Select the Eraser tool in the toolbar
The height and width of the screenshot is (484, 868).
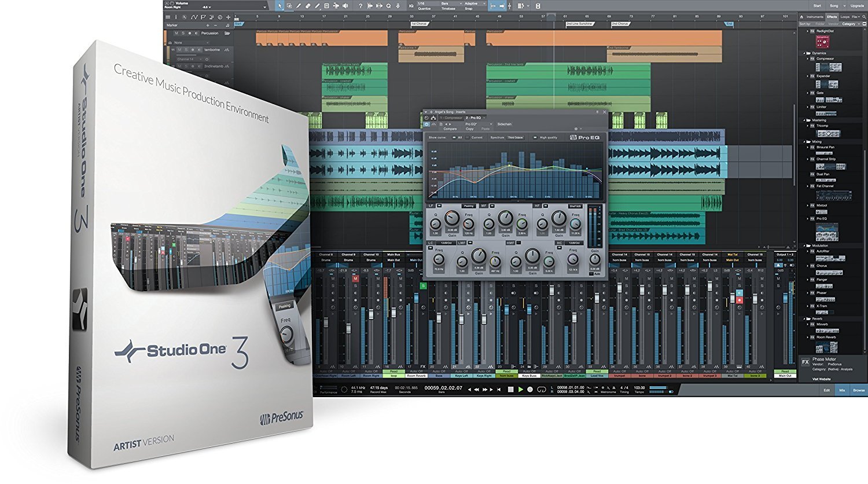click(x=307, y=5)
